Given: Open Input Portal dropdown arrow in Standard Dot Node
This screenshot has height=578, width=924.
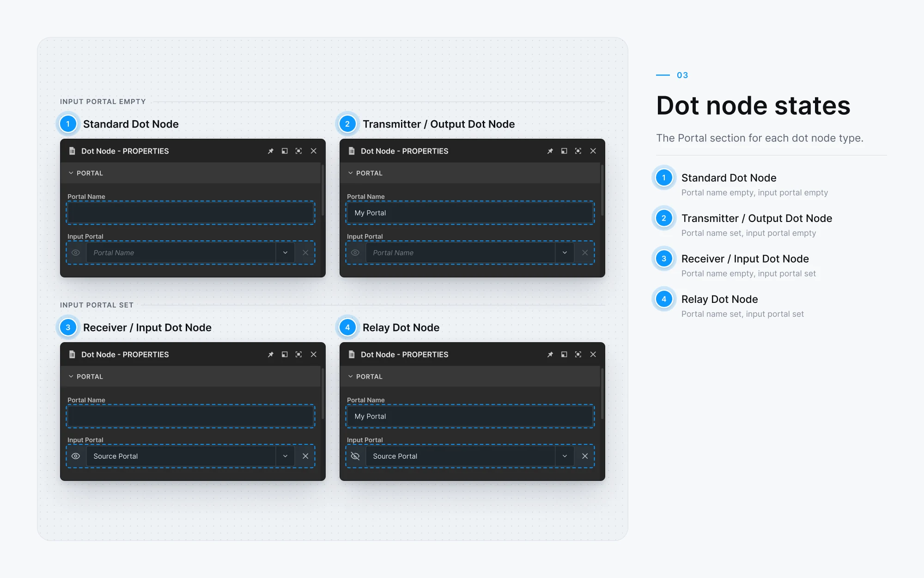Looking at the screenshot, I should click(x=285, y=253).
